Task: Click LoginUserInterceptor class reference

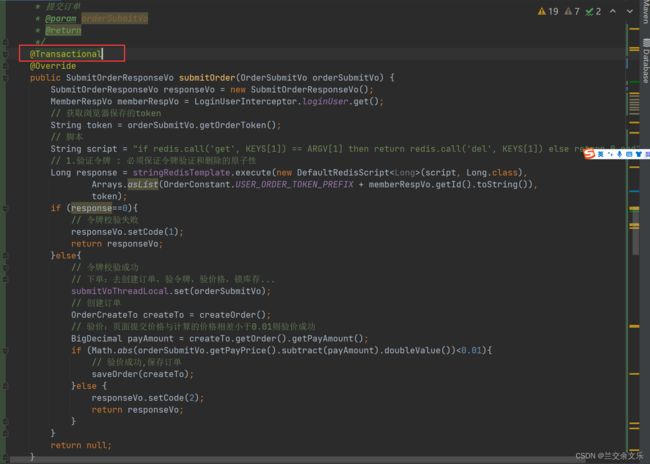Action: point(246,102)
